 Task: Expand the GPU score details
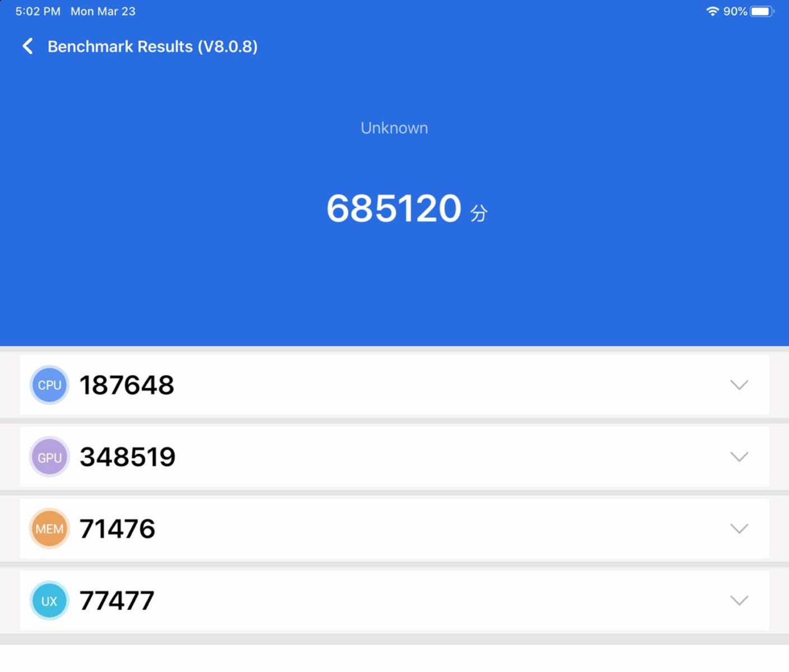click(x=739, y=456)
